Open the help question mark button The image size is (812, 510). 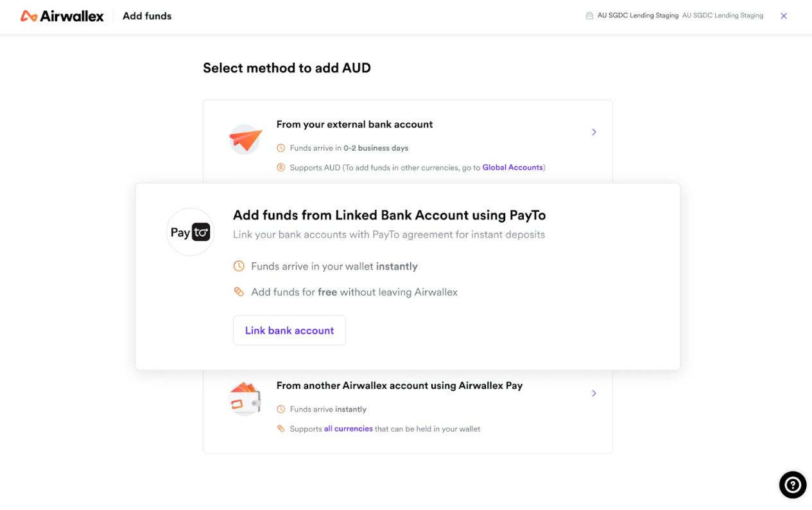[792, 485]
